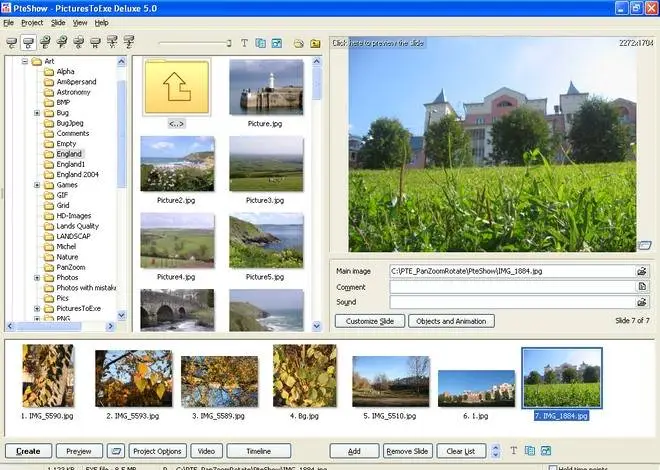Go up one folder using the arrow folder

(x=176, y=88)
